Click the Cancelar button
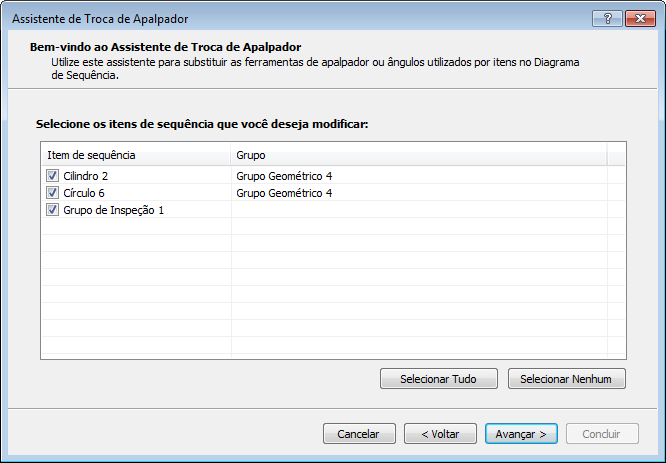 tap(358, 434)
